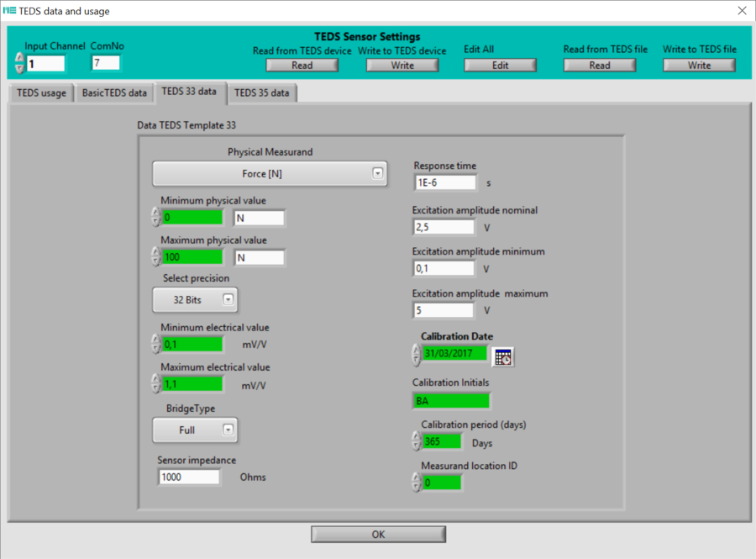The width and height of the screenshot is (756, 559).
Task: Click Write to TEDS file button
Action: click(699, 65)
